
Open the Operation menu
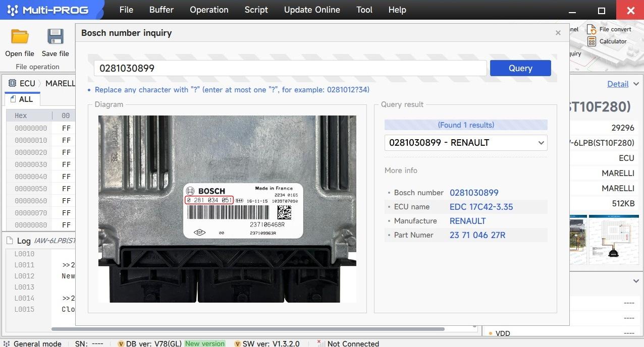(x=209, y=10)
